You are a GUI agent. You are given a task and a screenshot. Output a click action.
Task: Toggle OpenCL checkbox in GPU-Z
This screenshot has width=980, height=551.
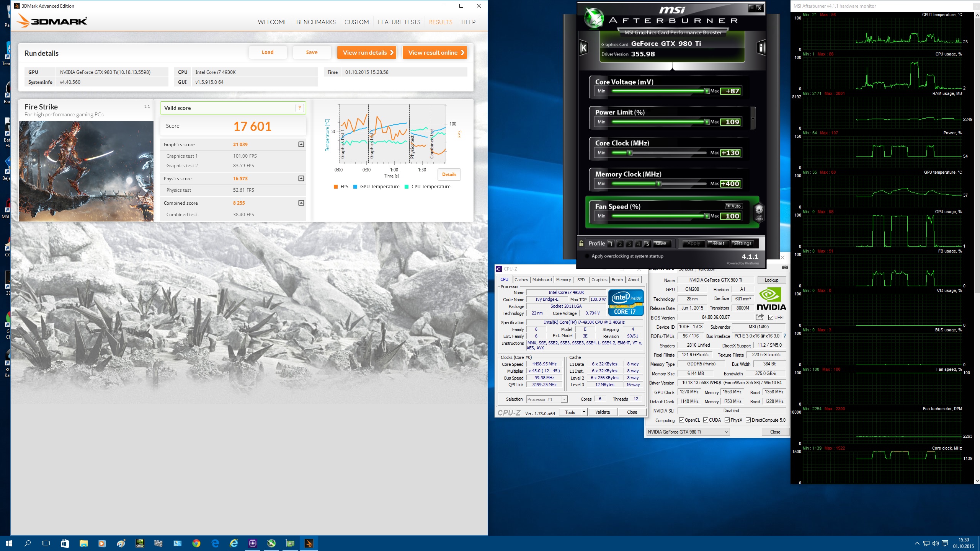(x=681, y=420)
